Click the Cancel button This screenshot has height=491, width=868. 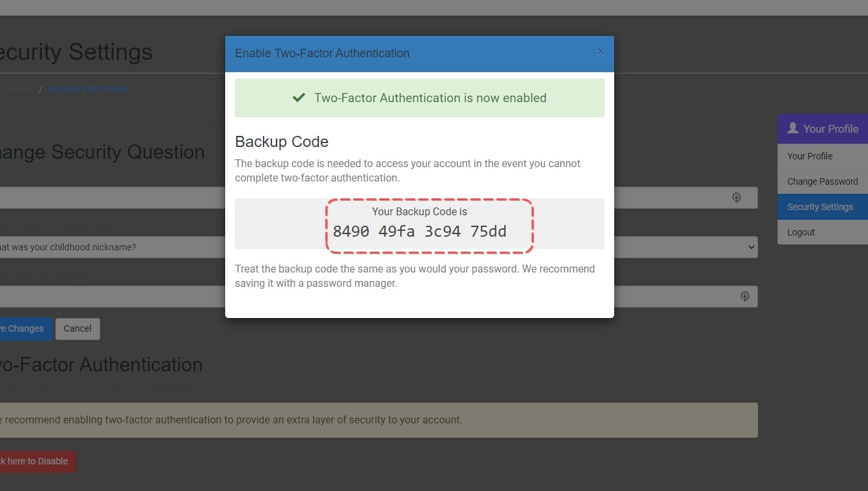click(x=77, y=328)
